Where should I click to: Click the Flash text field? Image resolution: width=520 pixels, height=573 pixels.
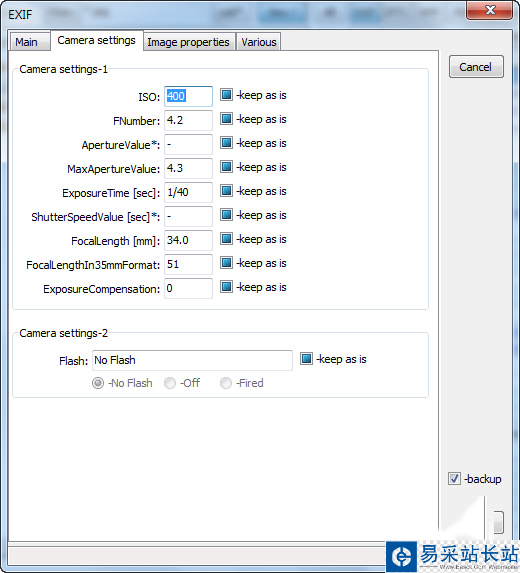pyautogui.click(x=192, y=360)
